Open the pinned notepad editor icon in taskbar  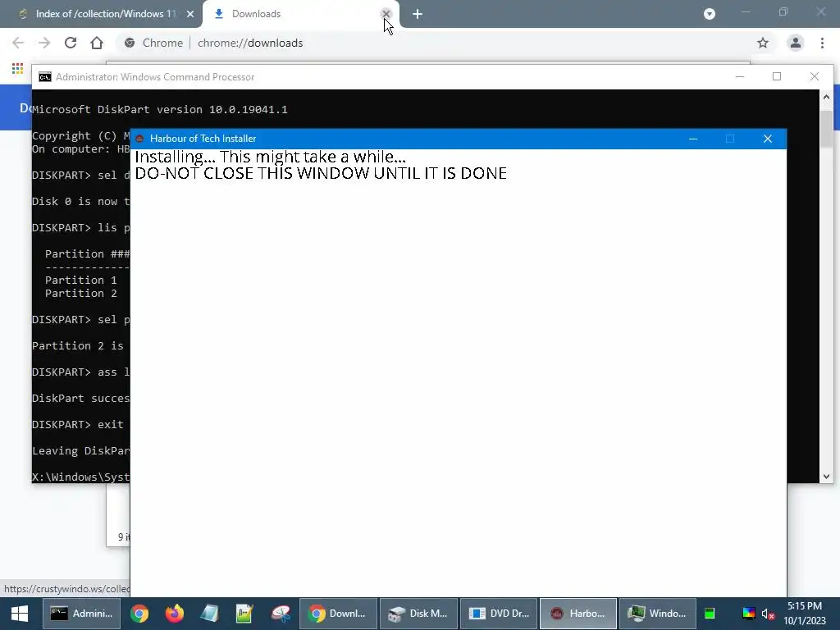[244, 614]
